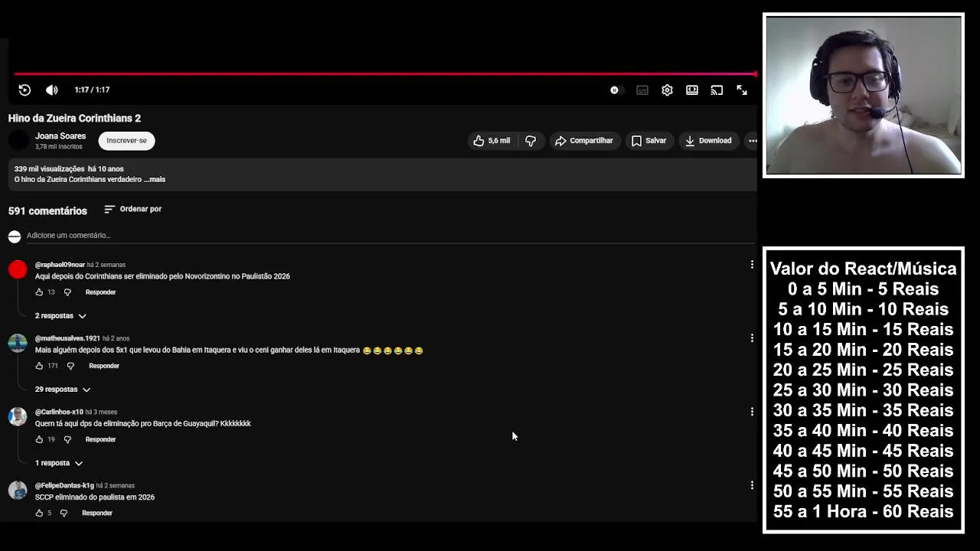Dislike @raphael09noar's comment
The image size is (980, 551).
[67, 292]
